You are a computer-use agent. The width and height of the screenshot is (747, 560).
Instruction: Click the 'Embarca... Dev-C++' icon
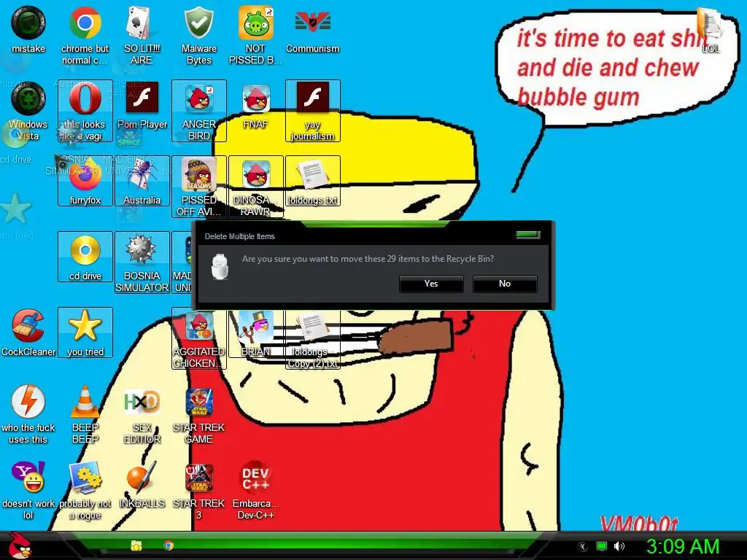[256, 491]
